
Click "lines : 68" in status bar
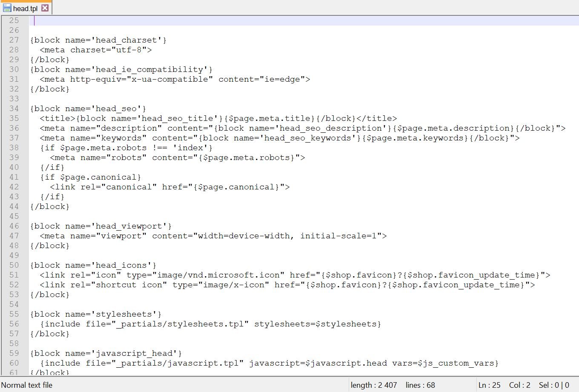tap(420, 385)
